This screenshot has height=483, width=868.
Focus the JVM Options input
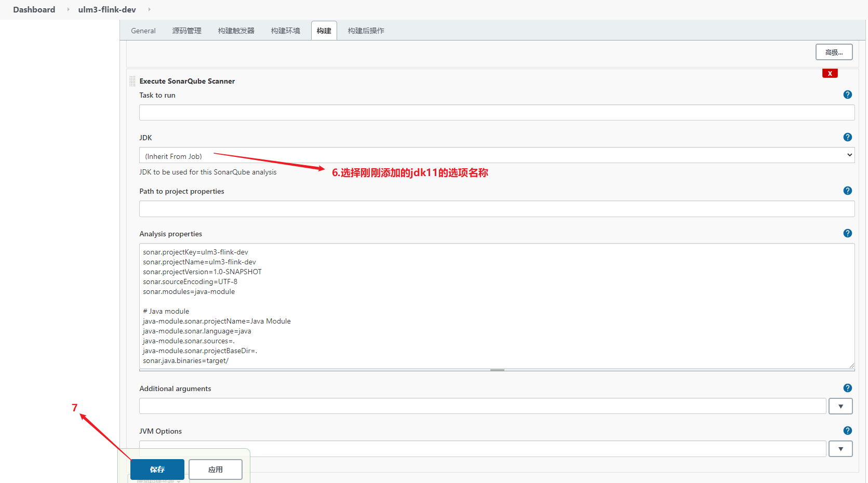click(483, 449)
